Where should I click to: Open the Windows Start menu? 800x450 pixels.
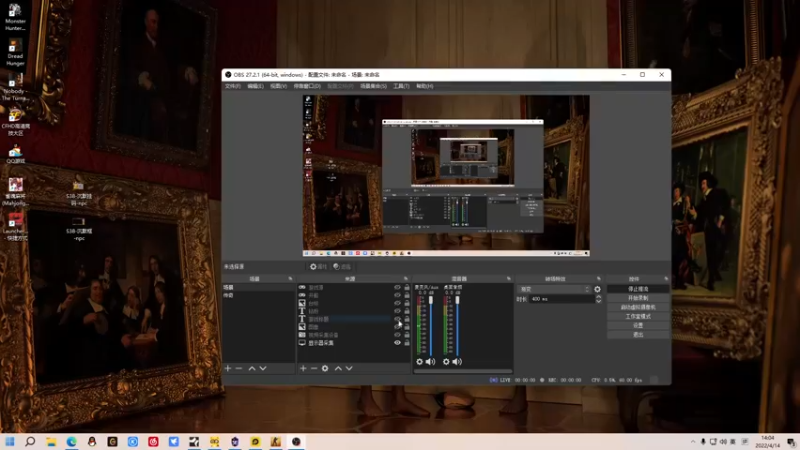coord(10,441)
